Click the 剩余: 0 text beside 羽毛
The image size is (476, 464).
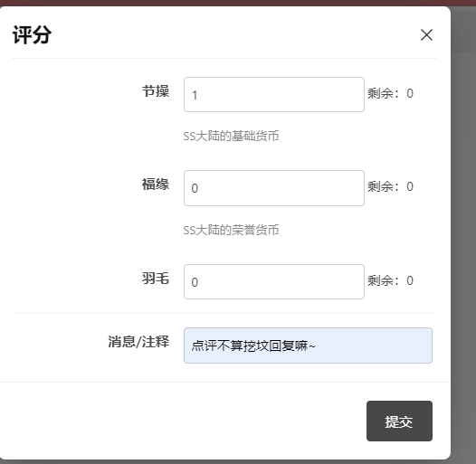[x=390, y=280]
